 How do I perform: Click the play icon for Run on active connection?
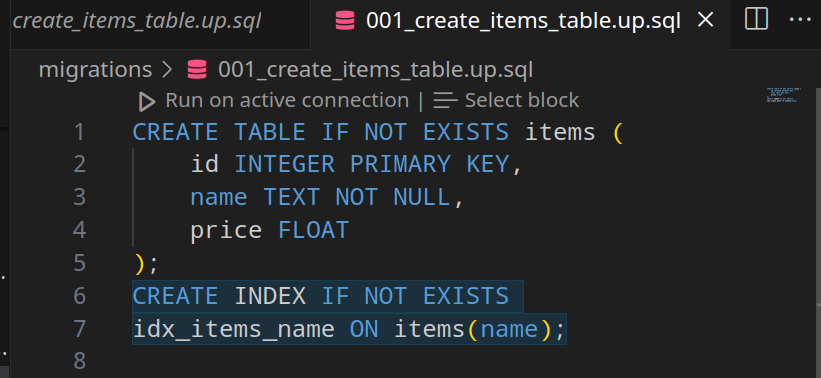pyautogui.click(x=147, y=102)
